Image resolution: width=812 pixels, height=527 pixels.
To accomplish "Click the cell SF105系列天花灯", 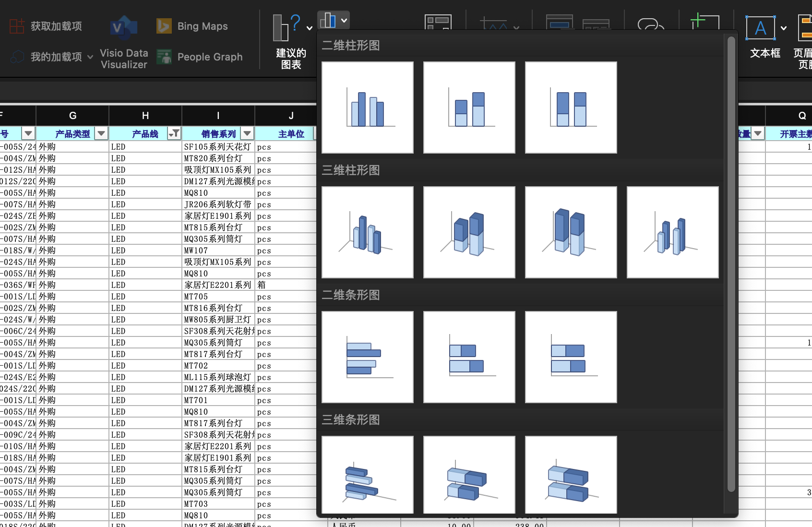I will [x=218, y=147].
